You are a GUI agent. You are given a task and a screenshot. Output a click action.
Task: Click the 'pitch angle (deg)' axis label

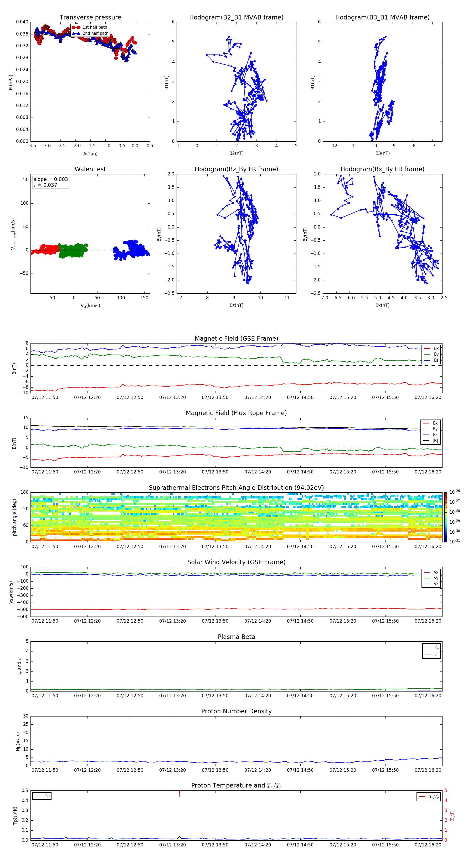(x=14, y=517)
